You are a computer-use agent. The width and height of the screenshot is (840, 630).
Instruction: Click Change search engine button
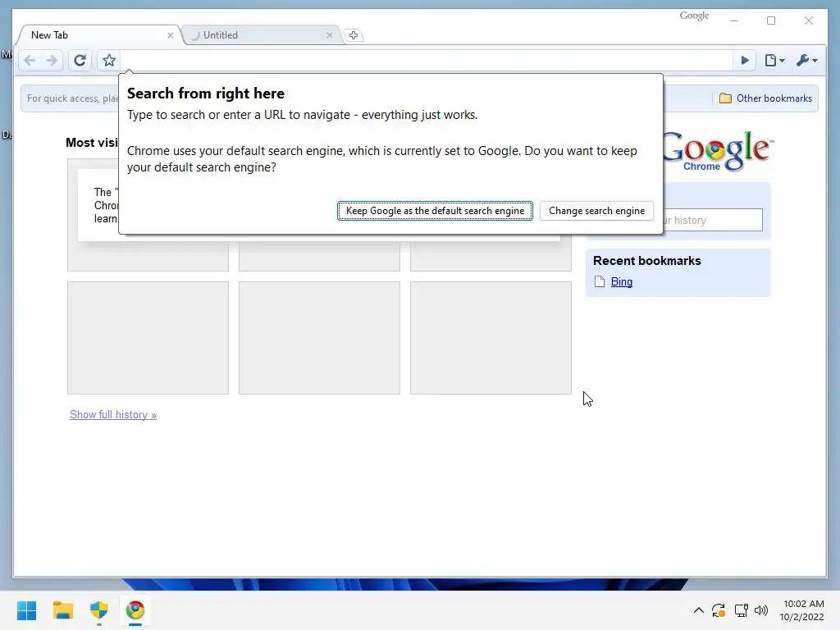click(x=597, y=211)
